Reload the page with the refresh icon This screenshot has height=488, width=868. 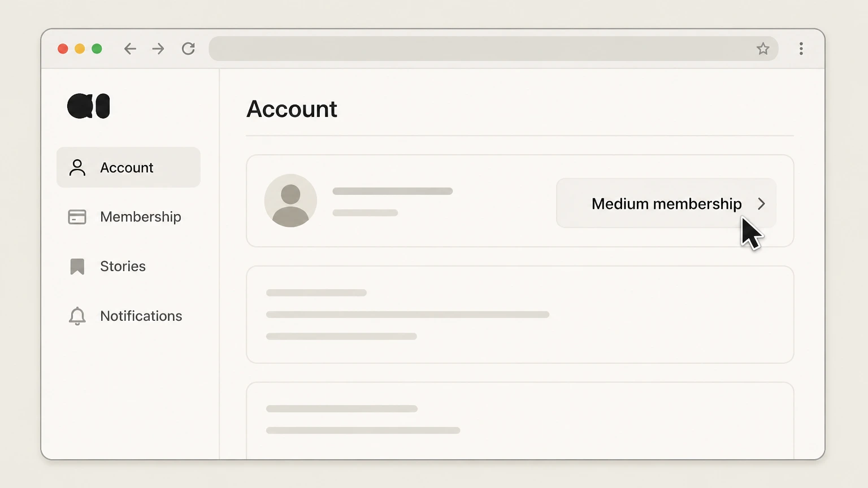coord(188,49)
